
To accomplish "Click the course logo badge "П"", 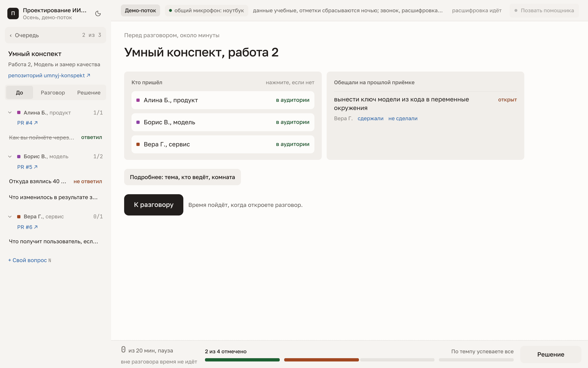I will [x=13, y=13].
